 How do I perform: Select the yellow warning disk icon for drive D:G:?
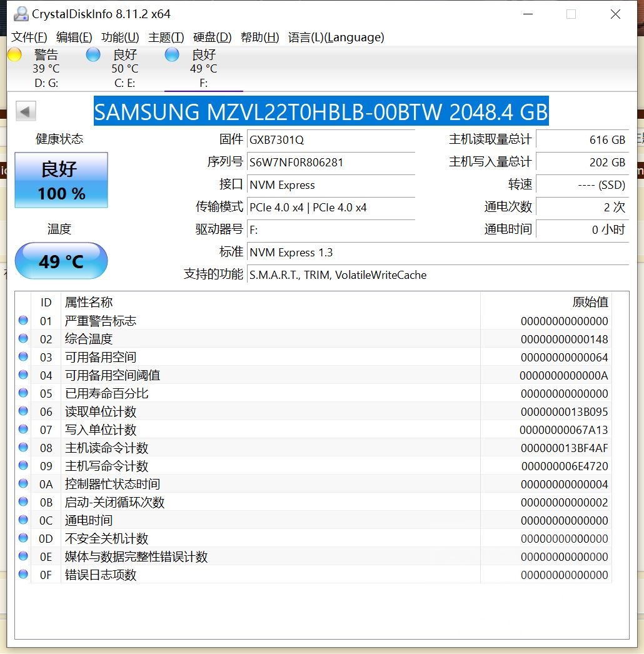[x=14, y=54]
